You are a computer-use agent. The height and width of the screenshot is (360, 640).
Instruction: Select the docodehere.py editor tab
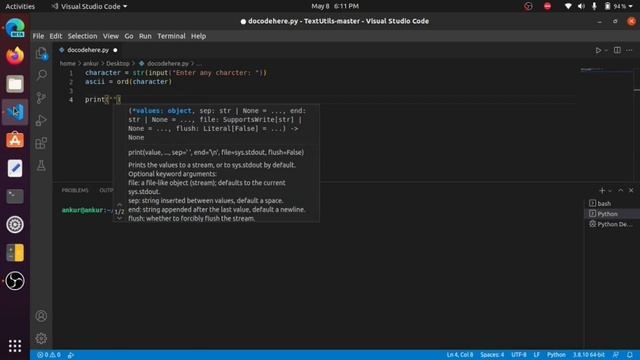pyautogui.click(x=87, y=50)
